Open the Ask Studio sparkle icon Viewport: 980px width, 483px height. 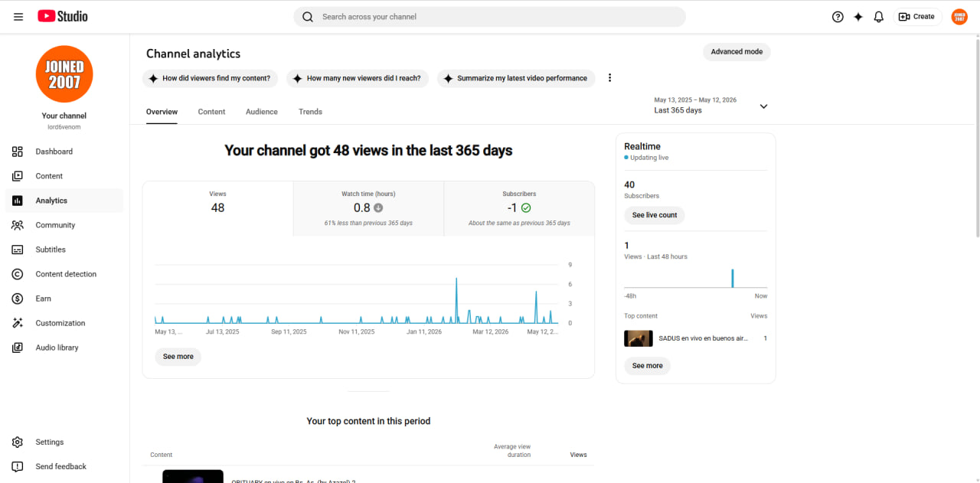click(858, 17)
